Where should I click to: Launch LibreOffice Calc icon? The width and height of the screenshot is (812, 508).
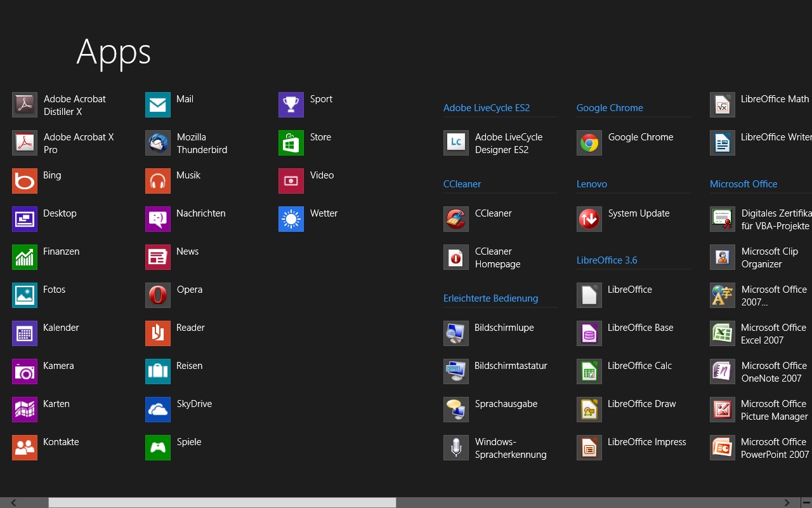tap(589, 371)
